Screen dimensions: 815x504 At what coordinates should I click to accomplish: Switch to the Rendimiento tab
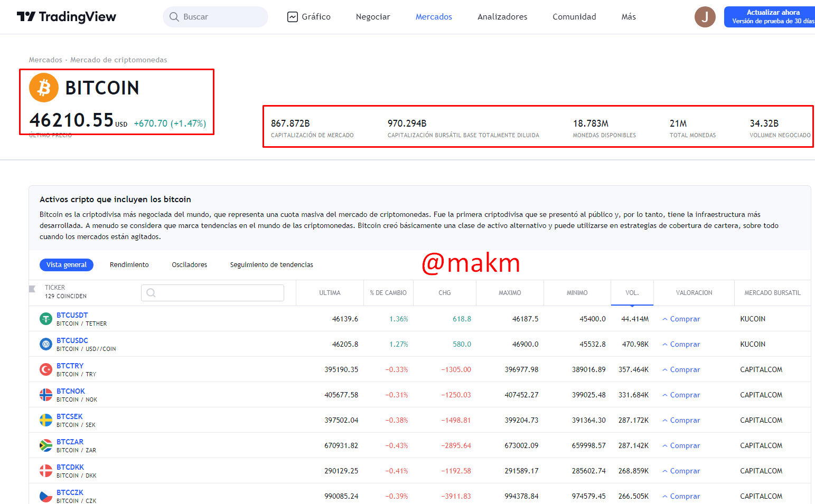(x=129, y=265)
